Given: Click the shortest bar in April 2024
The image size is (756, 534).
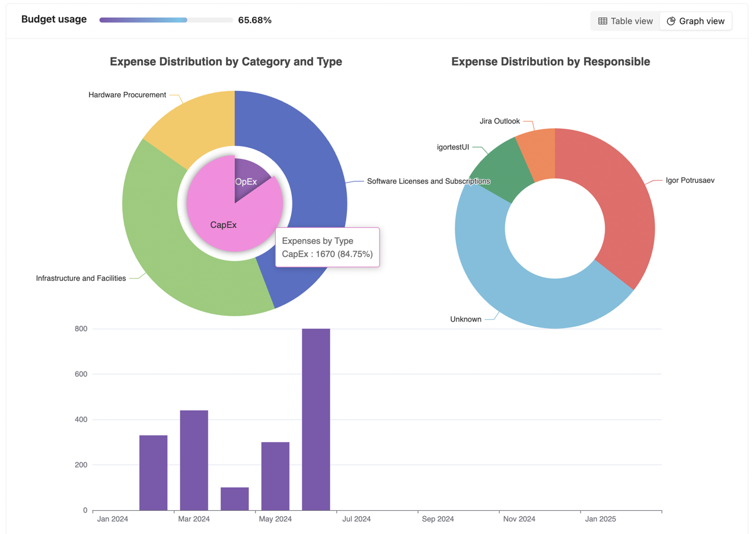Looking at the screenshot, I should point(235,498).
